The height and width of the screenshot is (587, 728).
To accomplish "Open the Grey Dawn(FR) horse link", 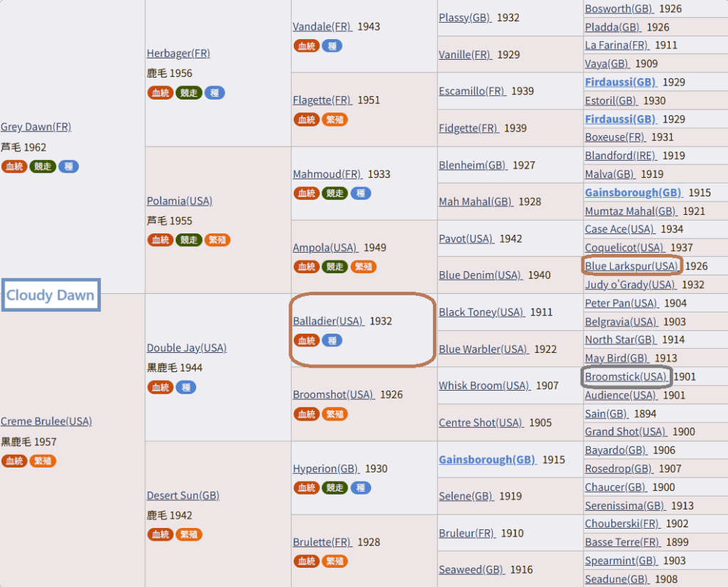I will 36,127.
